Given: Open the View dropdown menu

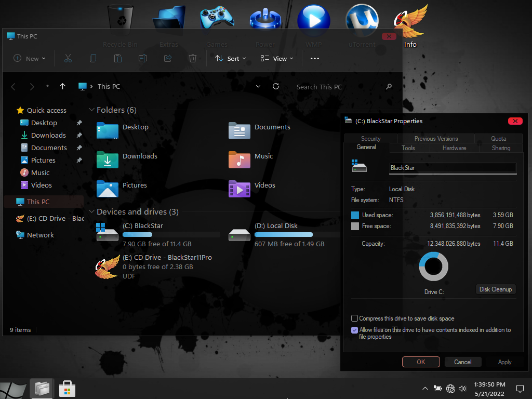Looking at the screenshot, I should (x=277, y=58).
